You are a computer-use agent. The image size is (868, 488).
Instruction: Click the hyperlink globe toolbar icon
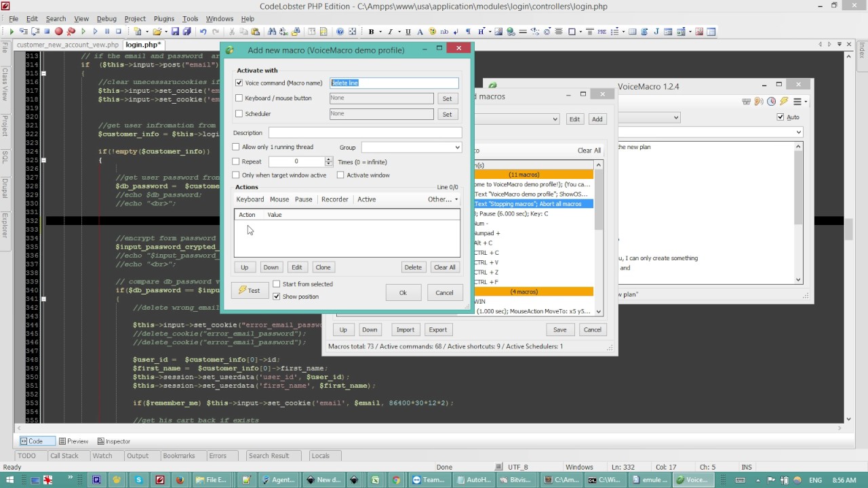[x=511, y=31]
